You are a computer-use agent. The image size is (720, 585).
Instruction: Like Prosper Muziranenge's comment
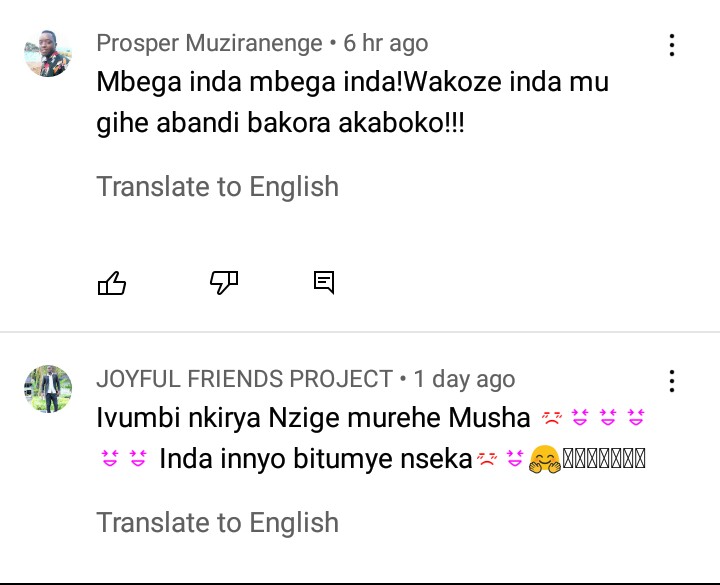[112, 284]
